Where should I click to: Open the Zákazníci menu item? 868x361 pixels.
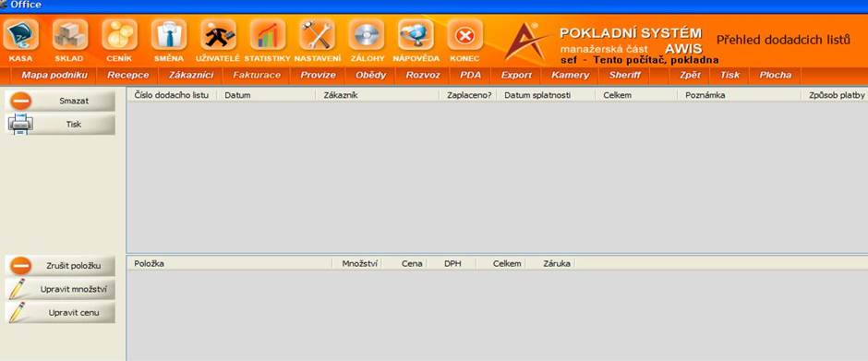click(191, 76)
